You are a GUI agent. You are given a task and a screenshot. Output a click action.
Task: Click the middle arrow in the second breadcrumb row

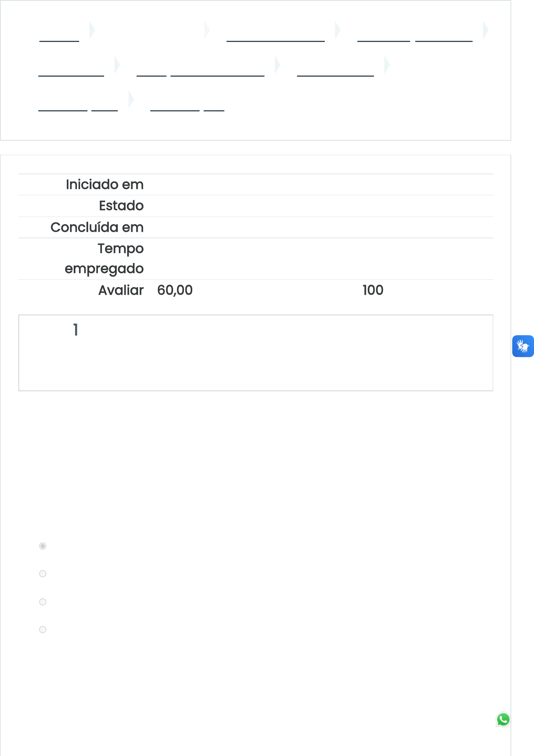[x=277, y=65]
